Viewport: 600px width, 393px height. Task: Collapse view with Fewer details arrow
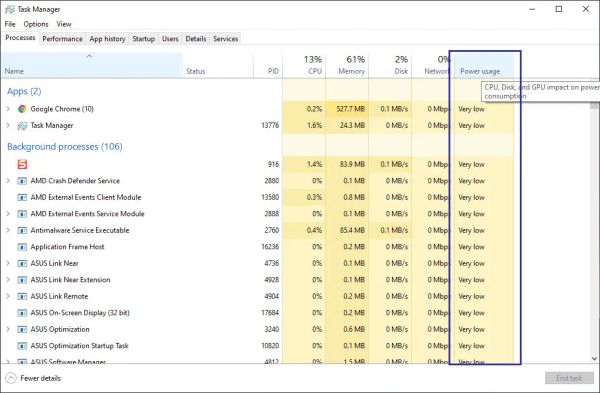(x=11, y=378)
